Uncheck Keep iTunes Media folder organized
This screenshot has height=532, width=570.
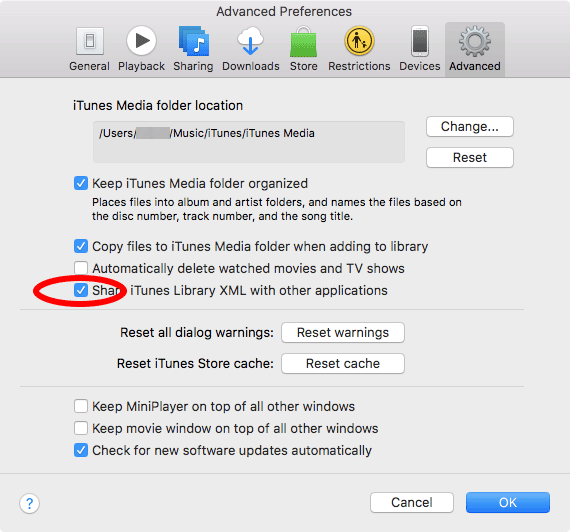81,183
